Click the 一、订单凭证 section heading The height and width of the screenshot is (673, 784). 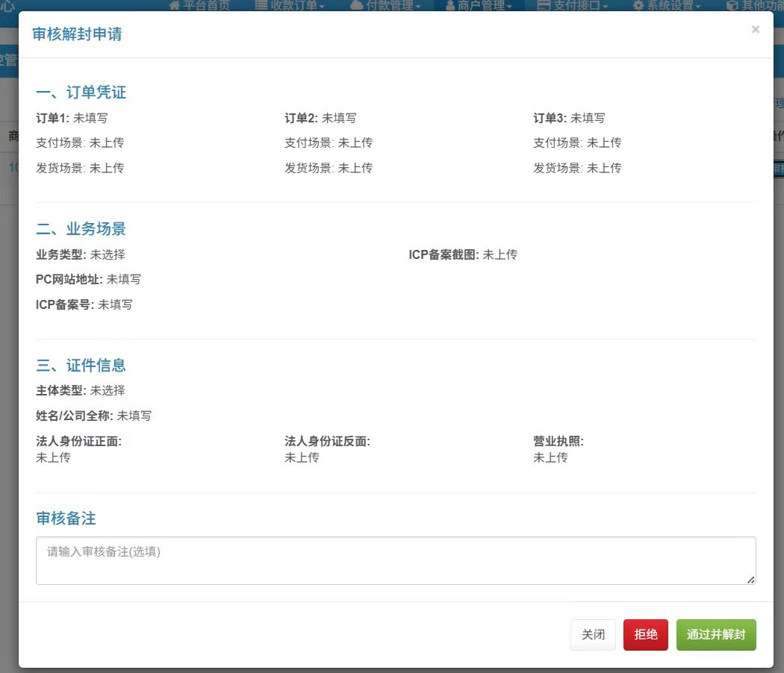tap(81, 93)
